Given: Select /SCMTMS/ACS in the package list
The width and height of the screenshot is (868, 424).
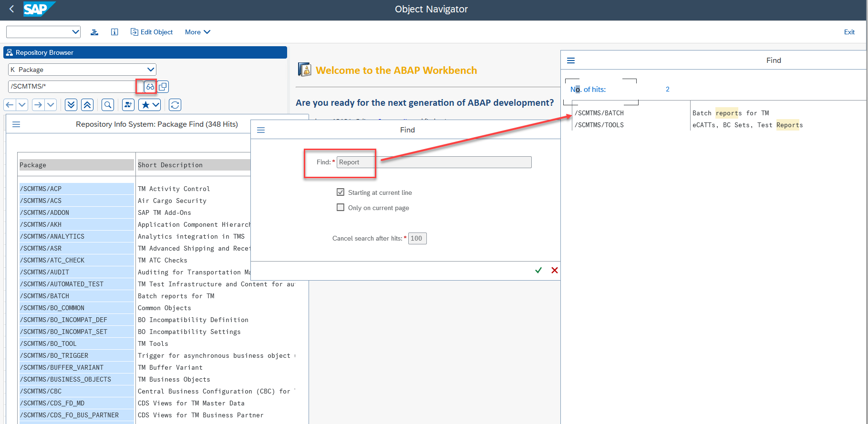Looking at the screenshot, I should (x=76, y=201).
